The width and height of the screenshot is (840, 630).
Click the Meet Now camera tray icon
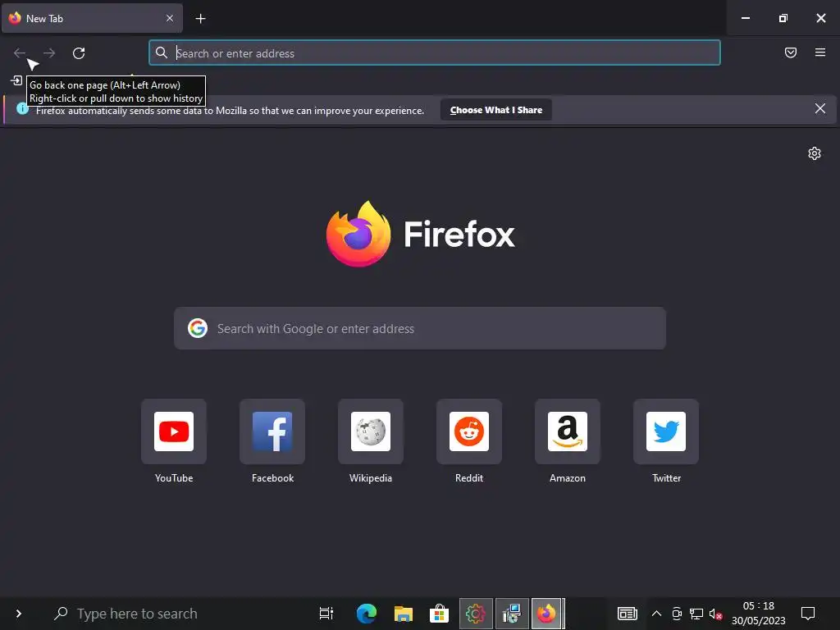click(x=677, y=614)
